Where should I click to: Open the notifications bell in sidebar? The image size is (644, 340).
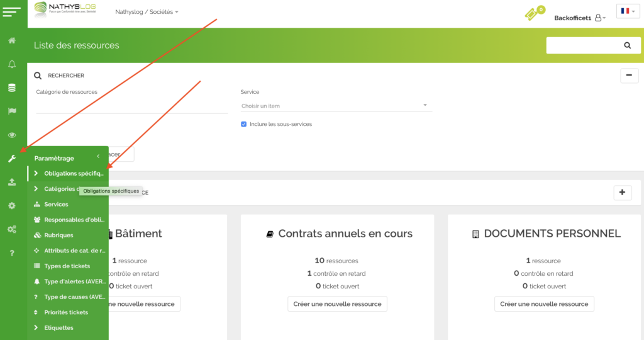click(x=12, y=64)
